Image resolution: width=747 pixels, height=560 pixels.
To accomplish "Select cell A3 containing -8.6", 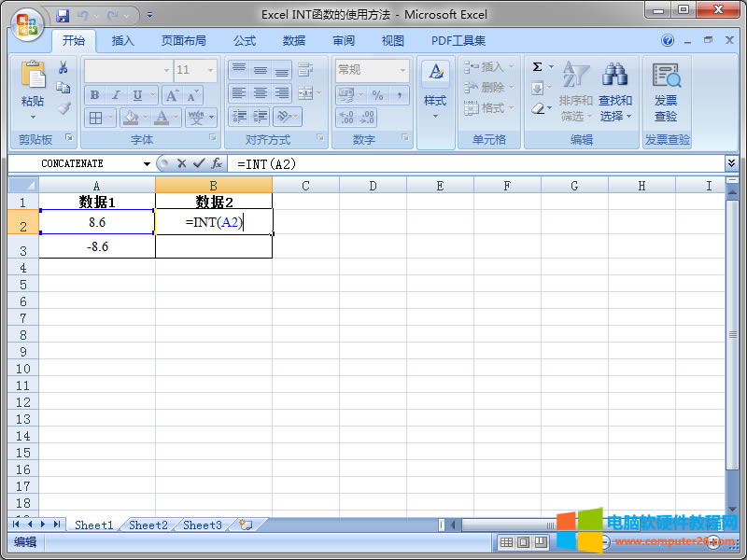I will point(97,246).
